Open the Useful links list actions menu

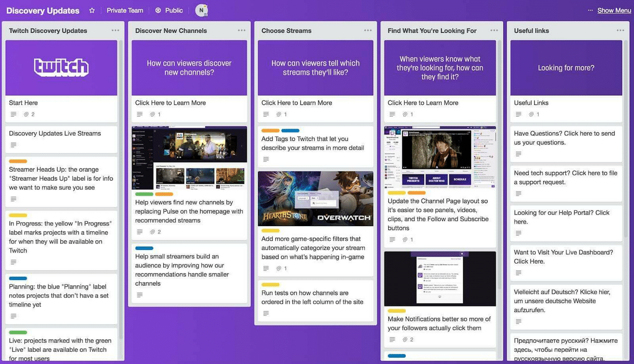[620, 31]
